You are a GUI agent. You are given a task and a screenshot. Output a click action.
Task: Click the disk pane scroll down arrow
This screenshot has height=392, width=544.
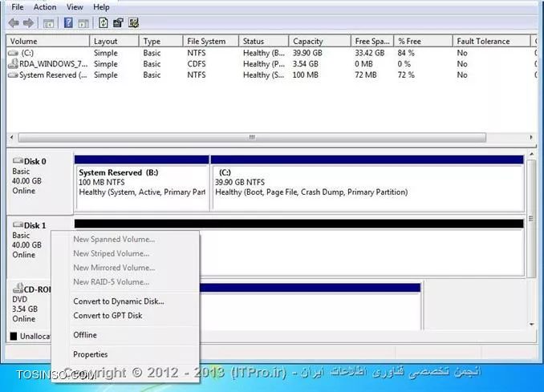pyautogui.click(x=531, y=325)
